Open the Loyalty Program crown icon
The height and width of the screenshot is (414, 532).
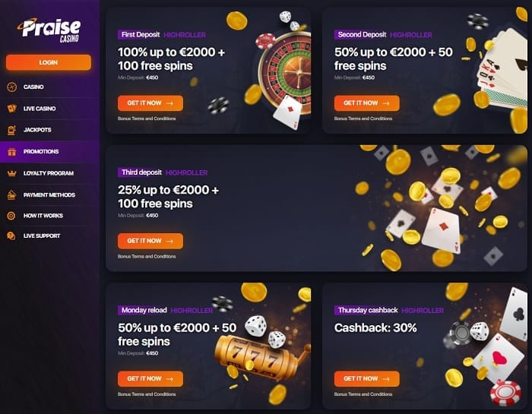click(x=12, y=173)
